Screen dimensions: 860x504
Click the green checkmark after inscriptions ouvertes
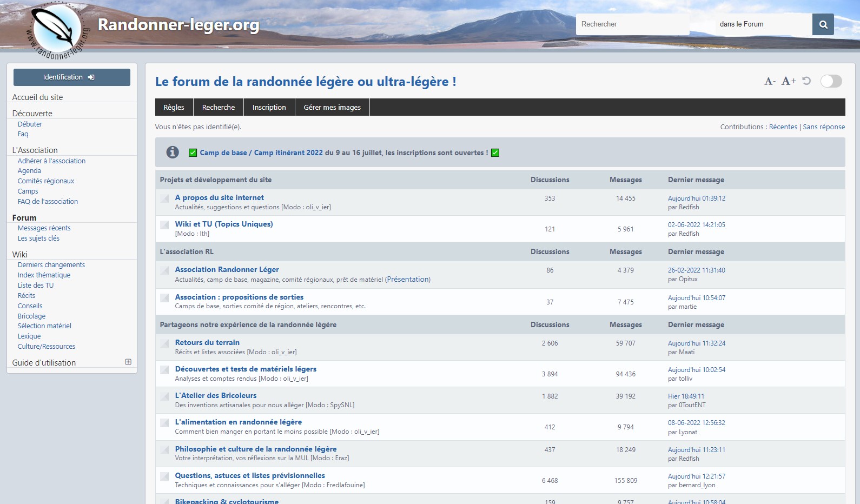point(495,153)
